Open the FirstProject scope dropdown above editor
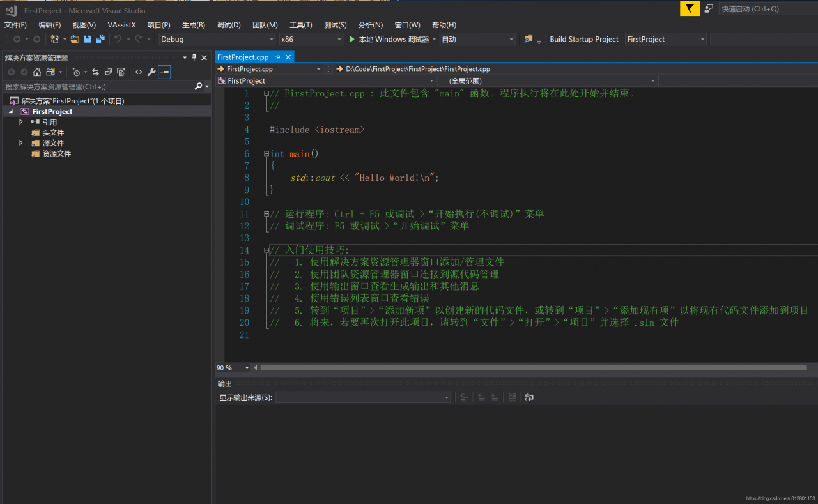Viewport: 818px width, 504px height. click(x=326, y=80)
